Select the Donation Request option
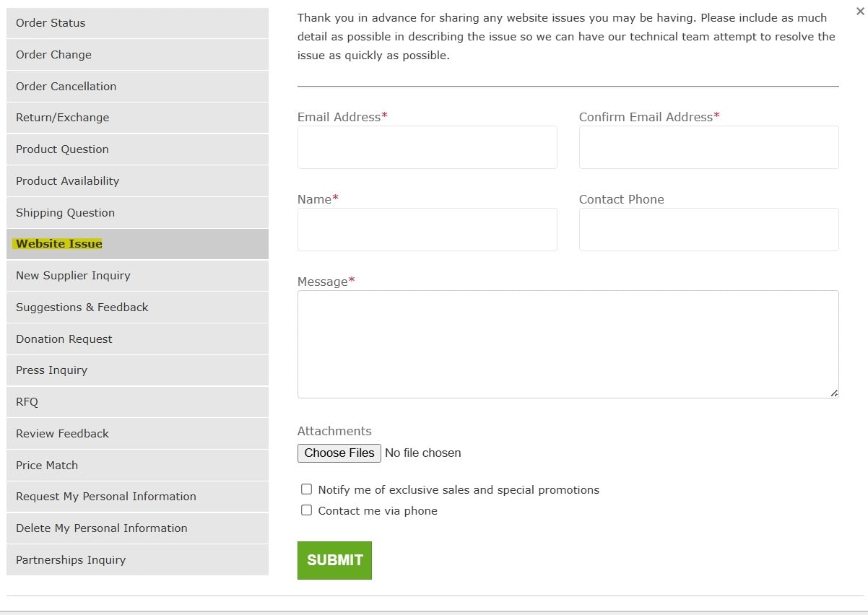This screenshot has height=615, width=868. 137,339
